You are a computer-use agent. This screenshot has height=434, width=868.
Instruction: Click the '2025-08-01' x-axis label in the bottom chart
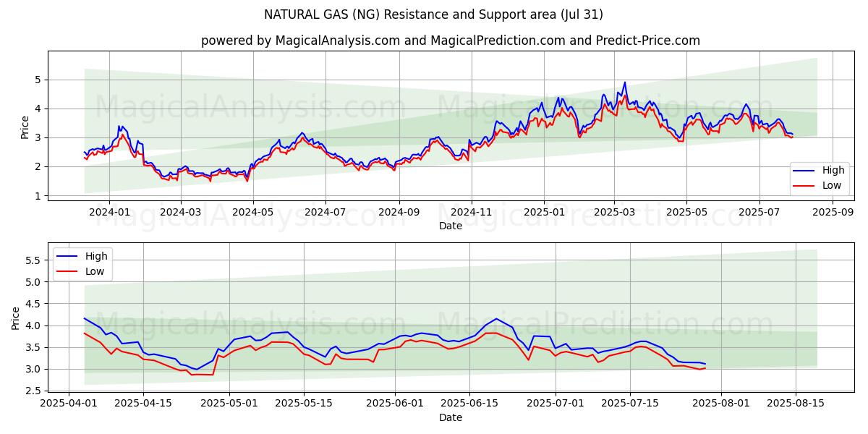click(721, 404)
